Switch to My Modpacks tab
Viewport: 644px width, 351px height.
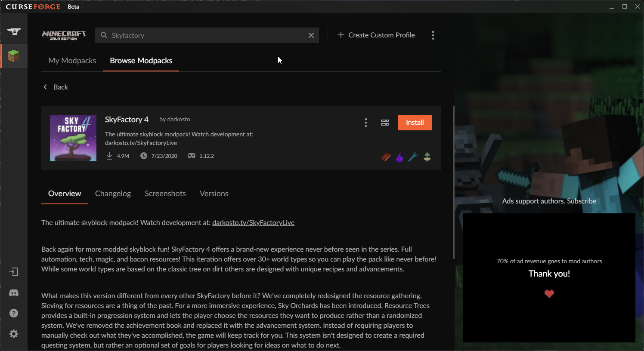(72, 61)
